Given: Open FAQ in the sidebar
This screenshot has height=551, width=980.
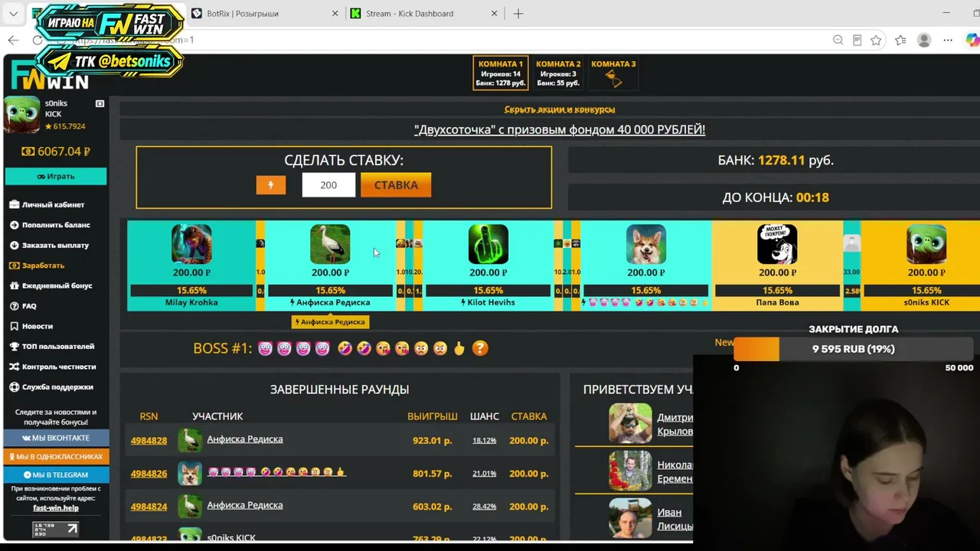Looking at the screenshot, I should 23,306.
